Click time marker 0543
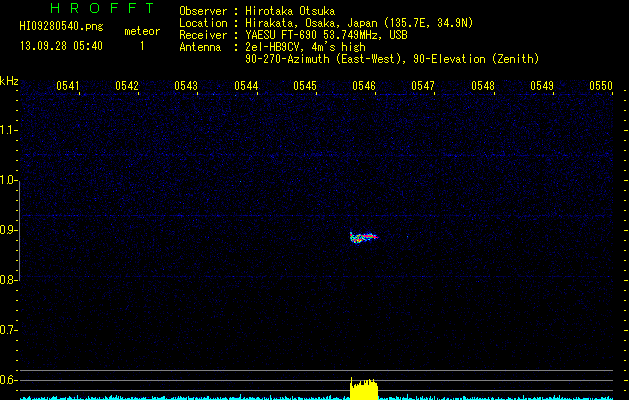 (x=186, y=86)
